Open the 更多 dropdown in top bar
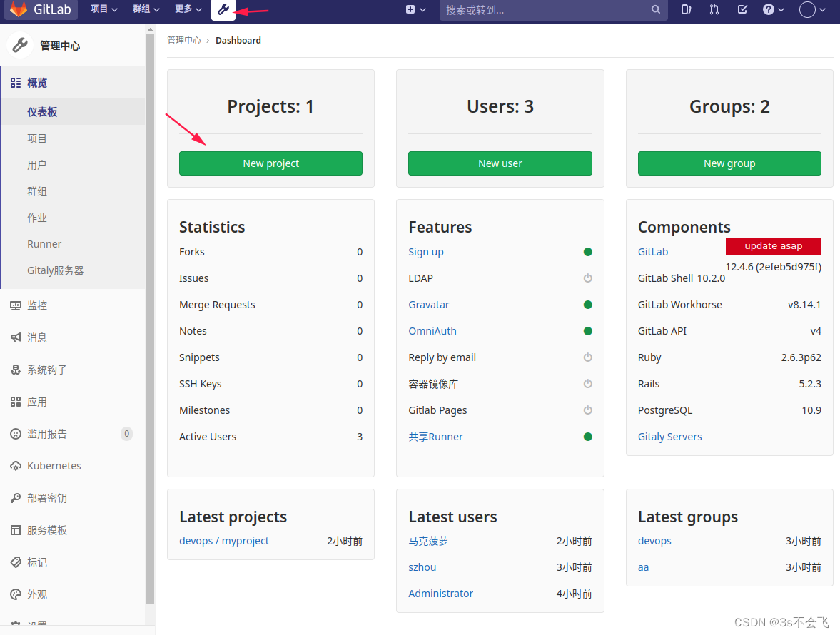 pyautogui.click(x=188, y=9)
